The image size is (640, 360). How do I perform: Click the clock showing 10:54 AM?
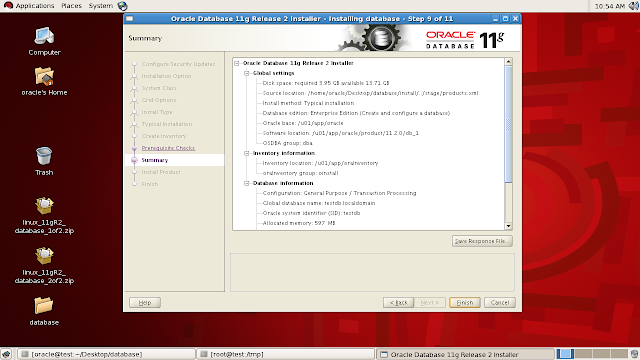pyautogui.click(x=610, y=6)
